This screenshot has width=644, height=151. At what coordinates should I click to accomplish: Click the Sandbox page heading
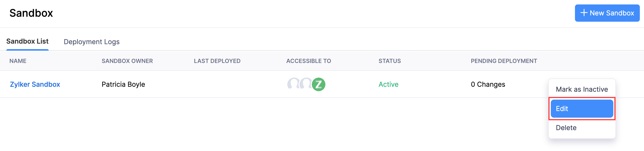[31, 13]
